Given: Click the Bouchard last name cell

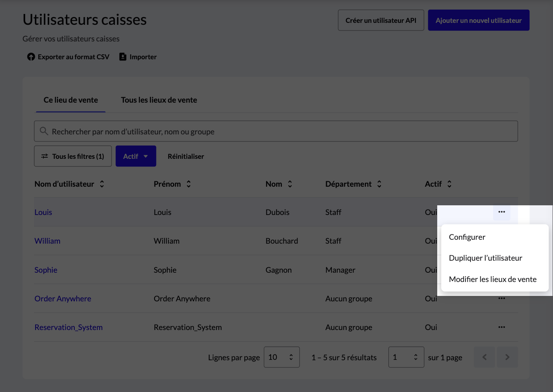Looking at the screenshot, I should tap(282, 241).
